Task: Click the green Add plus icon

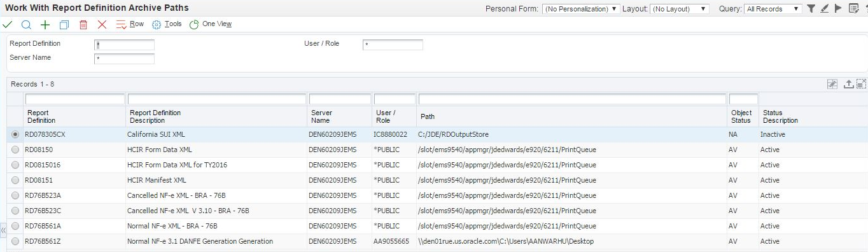Action: pos(45,25)
